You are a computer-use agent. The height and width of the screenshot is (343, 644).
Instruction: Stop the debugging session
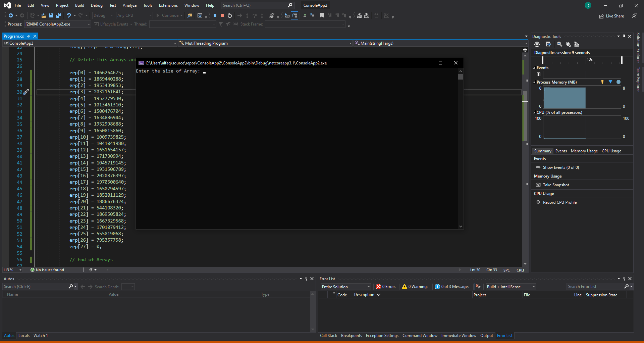[222, 15]
